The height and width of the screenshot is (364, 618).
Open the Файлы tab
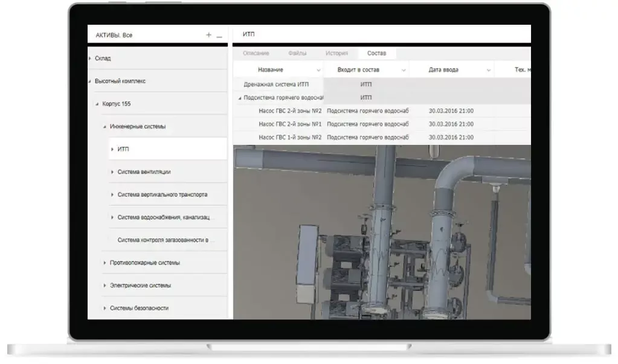(x=297, y=53)
